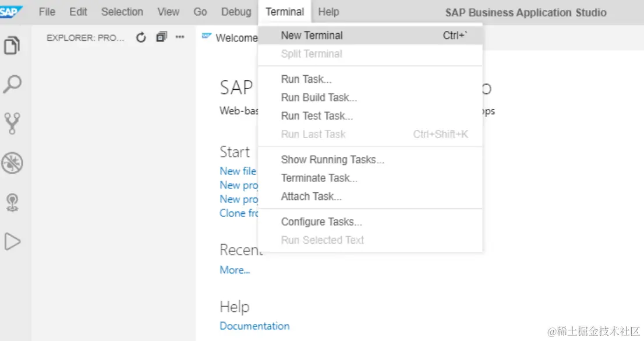Open Configure Tasks... entry
This screenshot has height=341, width=644.
click(370, 222)
